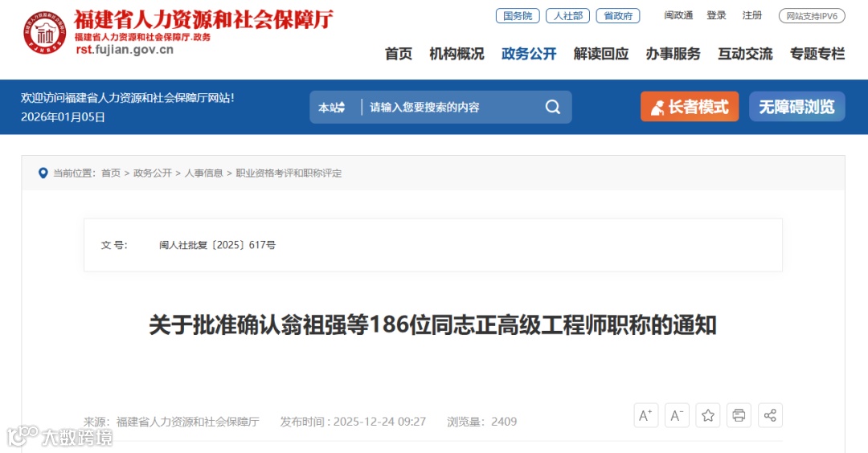Navigate to 人事信息 in breadcrumb
Viewport: 868px width, 453px height.
click(x=203, y=173)
